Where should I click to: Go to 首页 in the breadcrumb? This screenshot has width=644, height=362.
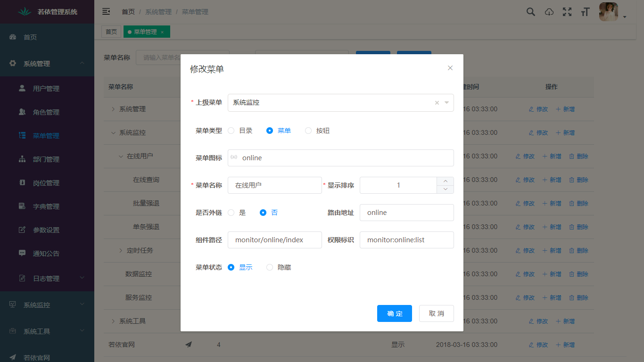pos(128,12)
